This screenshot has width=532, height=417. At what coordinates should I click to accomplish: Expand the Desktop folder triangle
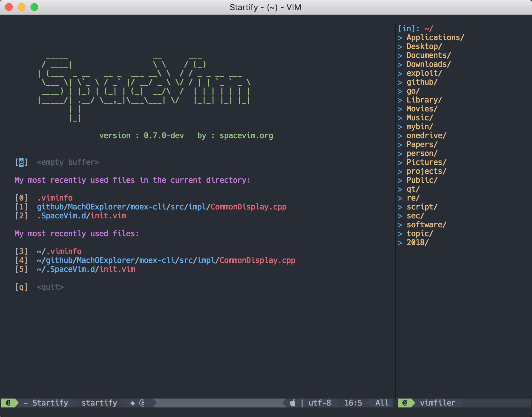pos(400,47)
